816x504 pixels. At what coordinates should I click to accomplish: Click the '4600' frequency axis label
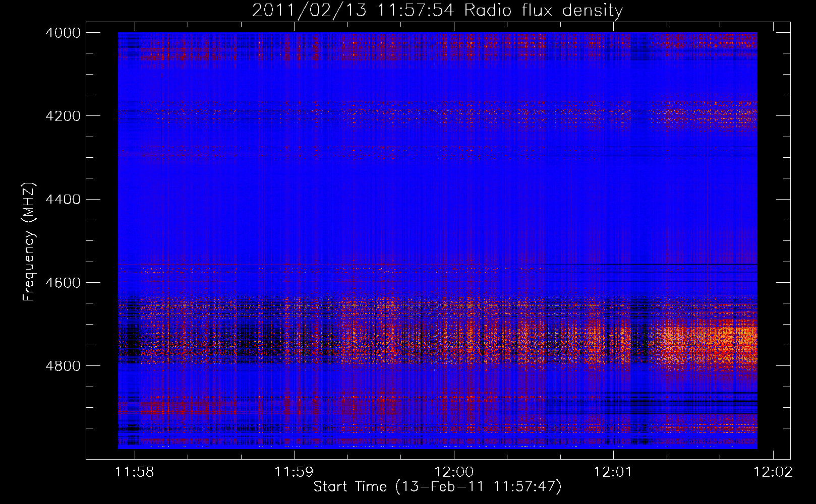(63, 283)
